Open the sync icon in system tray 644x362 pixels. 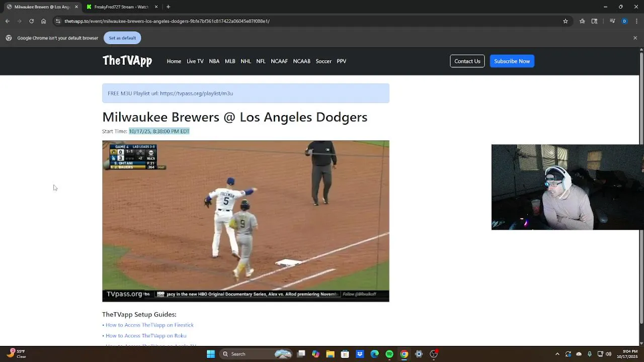click(x=568, y=354)
